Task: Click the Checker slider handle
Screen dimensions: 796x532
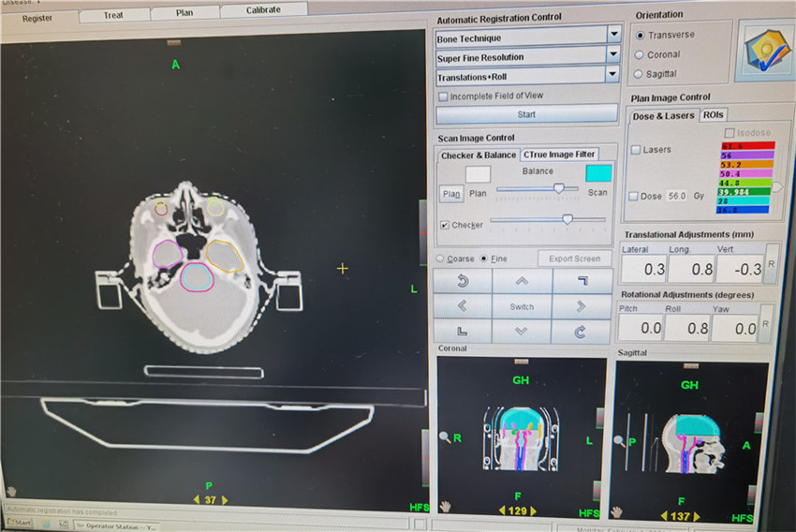Action: (568, 219)
